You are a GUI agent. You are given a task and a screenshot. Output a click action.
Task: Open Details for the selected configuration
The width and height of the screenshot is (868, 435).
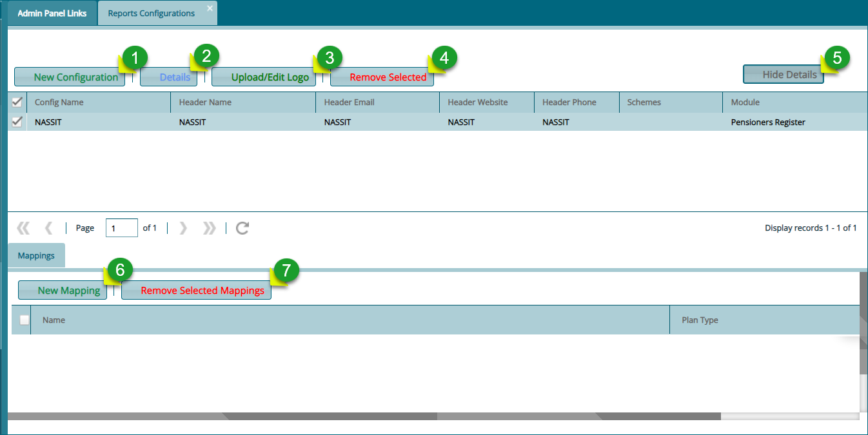tap(168, 77)
